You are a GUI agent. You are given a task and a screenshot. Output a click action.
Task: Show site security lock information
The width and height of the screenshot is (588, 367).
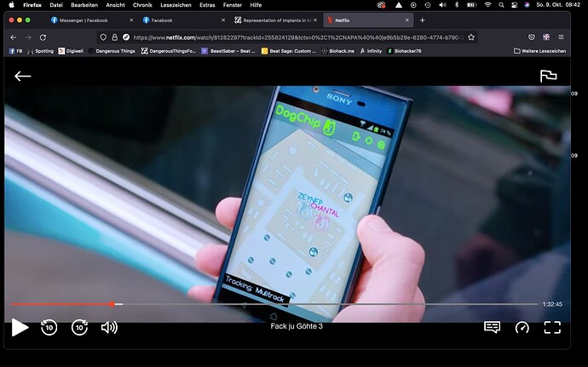pyautogui.click(x=115, y=37)
